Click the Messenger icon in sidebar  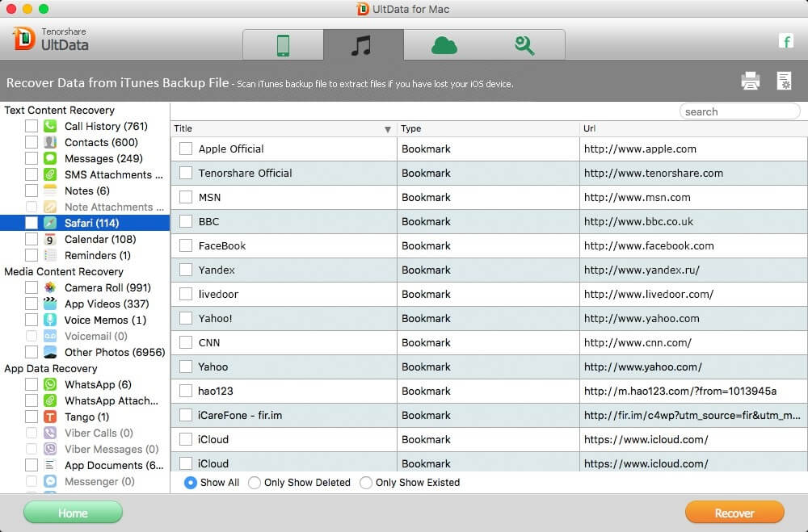[x=50, y=481]
